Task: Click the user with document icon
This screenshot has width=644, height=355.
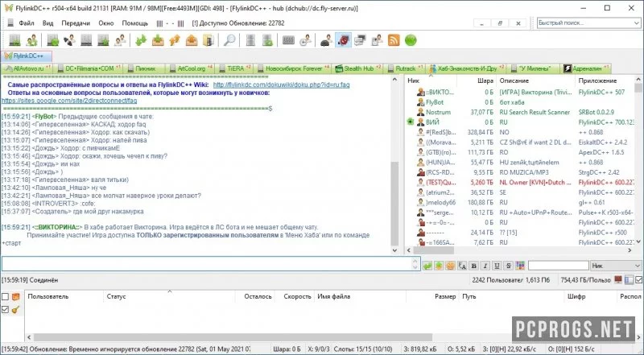Action: point(377,40)
